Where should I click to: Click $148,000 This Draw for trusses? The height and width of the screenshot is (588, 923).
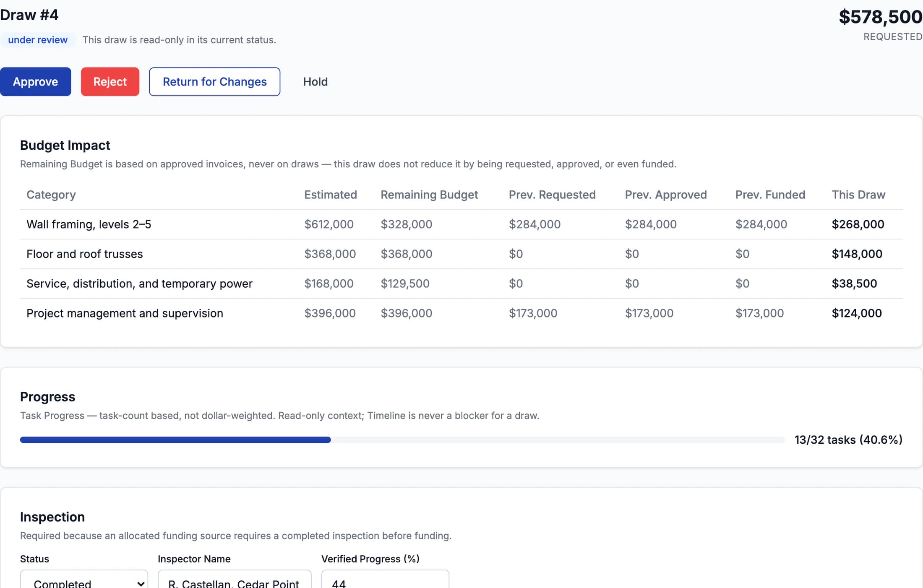click(x=857, y=254)
